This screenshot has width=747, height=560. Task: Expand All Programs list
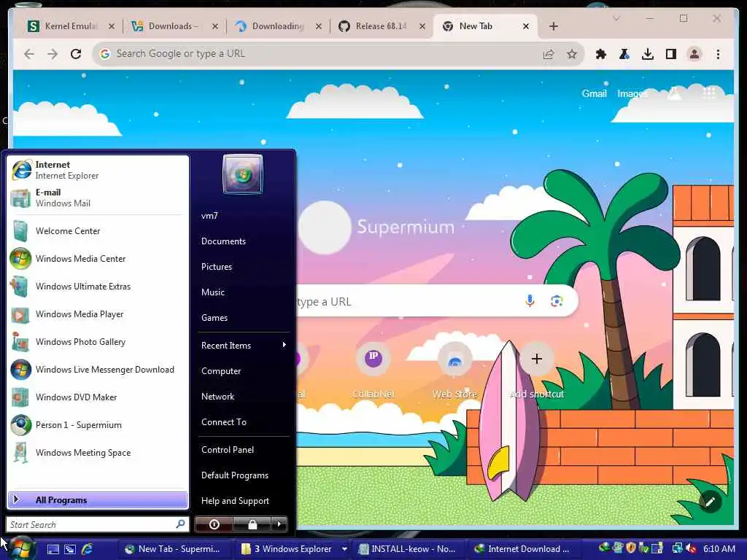(98, 500)
